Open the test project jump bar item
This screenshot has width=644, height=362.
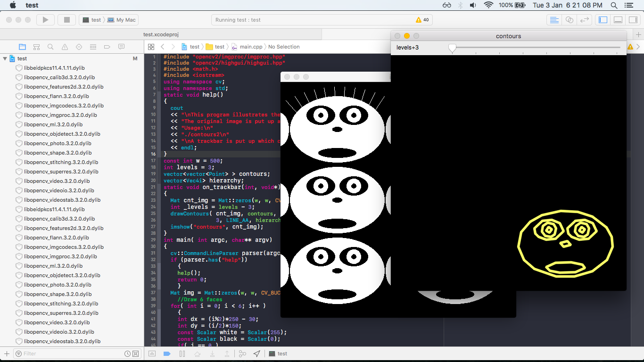191,47
